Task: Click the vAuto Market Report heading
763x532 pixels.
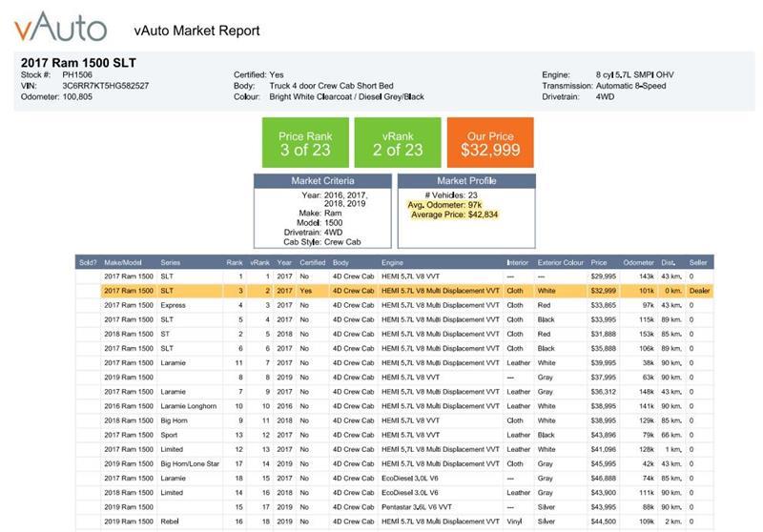Action: tap(196, 31)
